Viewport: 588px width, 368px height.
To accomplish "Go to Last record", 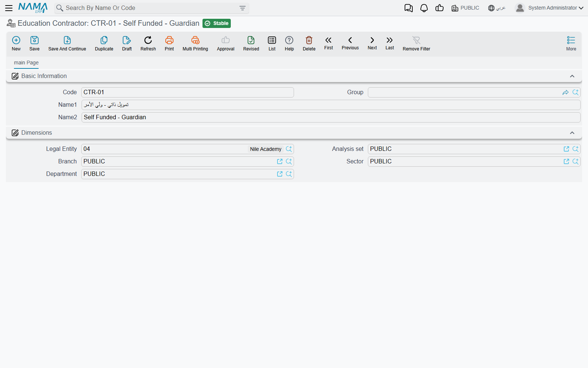I will (x=390, y=43).
